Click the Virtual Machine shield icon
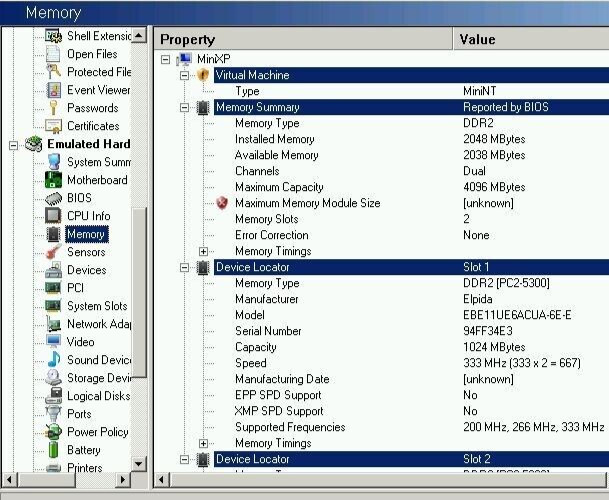The image size is (609, 500). tap(203, 75)
